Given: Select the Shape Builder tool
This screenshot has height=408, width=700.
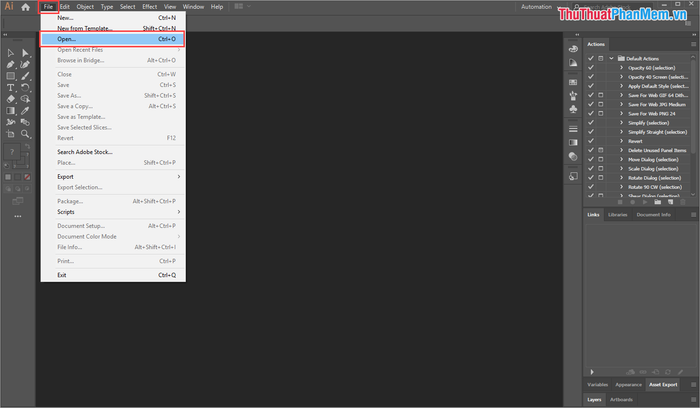Looking at the screenshot, I should (x=25, y=99).
